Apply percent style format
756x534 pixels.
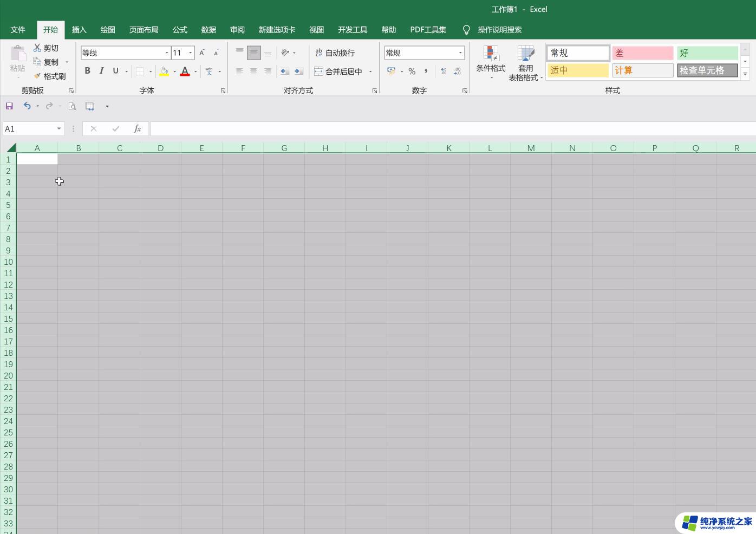[412, 71]
